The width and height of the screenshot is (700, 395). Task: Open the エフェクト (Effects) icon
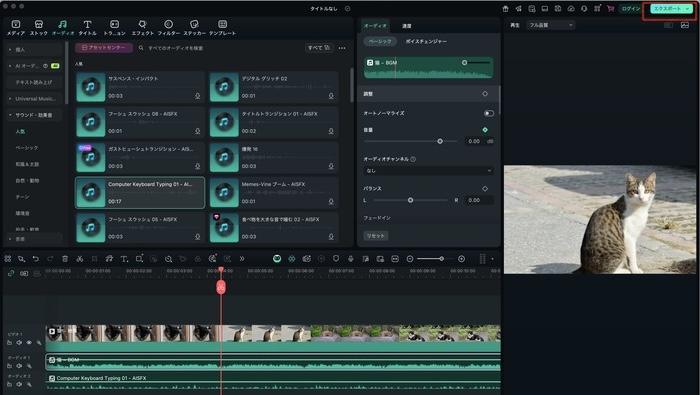(x=142, y=25)
